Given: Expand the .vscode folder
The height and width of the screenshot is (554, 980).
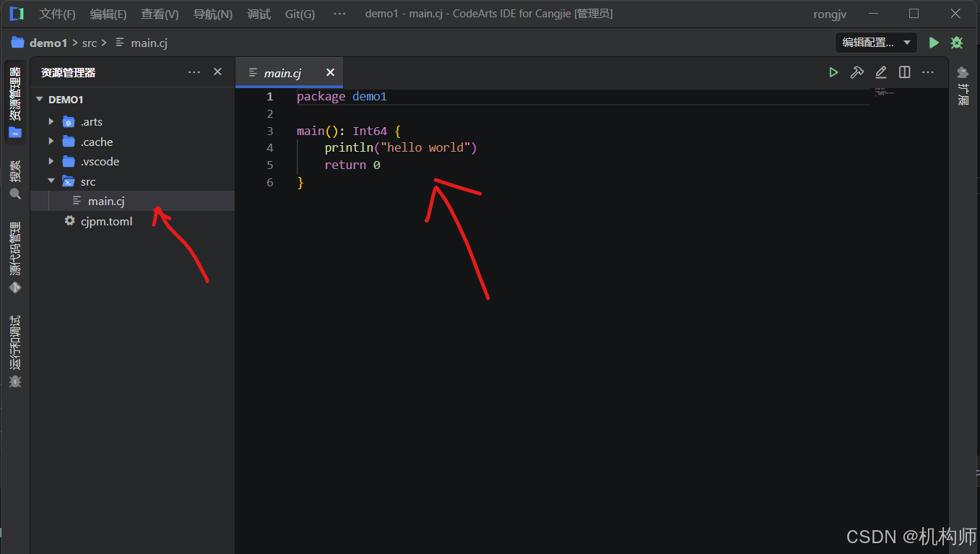Looking at the screenshot, I should click(x=51, y=161).
